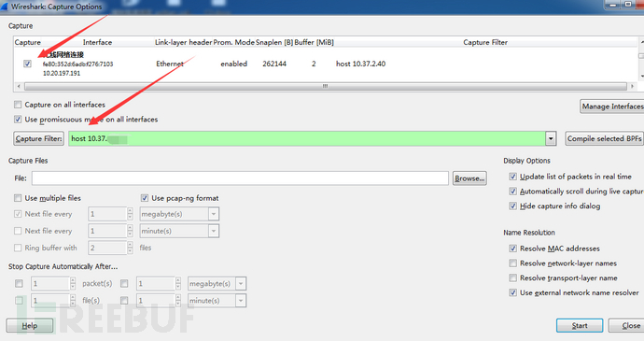Click the Ring buffer files value stepper
This screenshot has width=644, height=341.
coord(130,248)
